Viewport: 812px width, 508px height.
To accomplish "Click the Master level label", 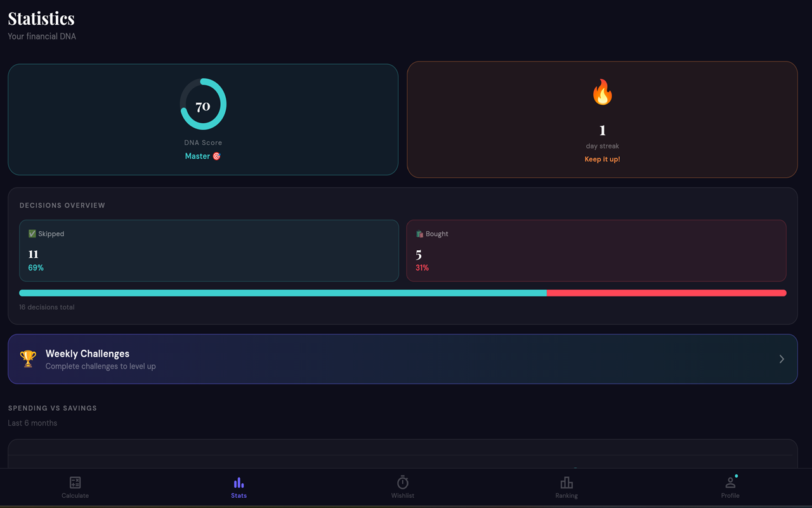I will click(x=197, y=156).
